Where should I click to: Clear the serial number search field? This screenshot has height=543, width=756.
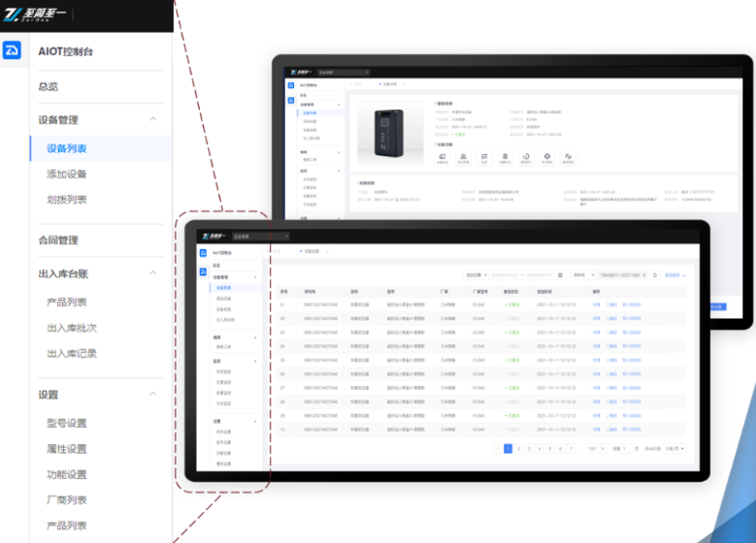[643, 275]
